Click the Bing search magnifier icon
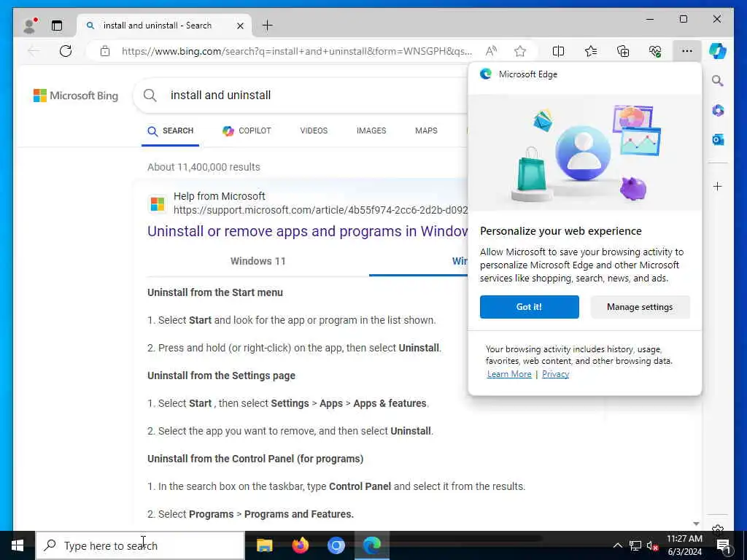 pyautogui.click(x=150, y=96)
